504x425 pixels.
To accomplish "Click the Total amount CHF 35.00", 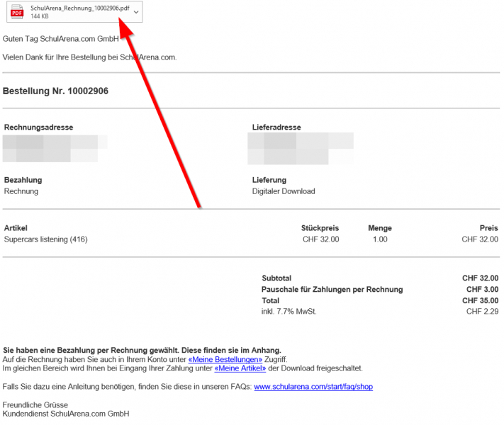I will click(x=480, y=300).
